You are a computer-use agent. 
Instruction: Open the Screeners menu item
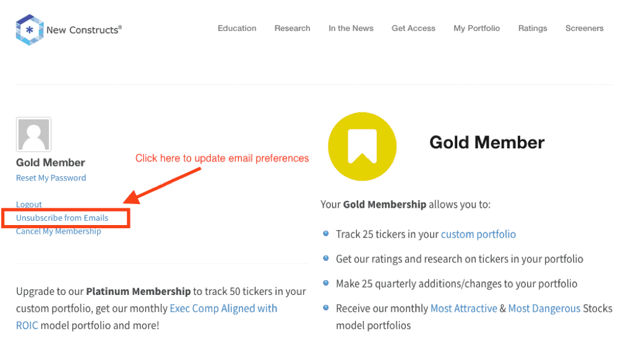click(585, 28)
